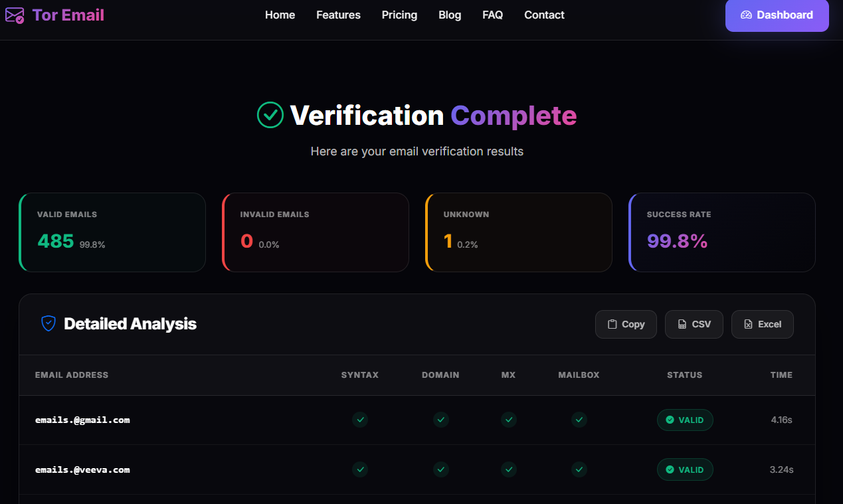Click the EMAIL ADDRESS column header
The image size is (843, 504).
[72, 375]
